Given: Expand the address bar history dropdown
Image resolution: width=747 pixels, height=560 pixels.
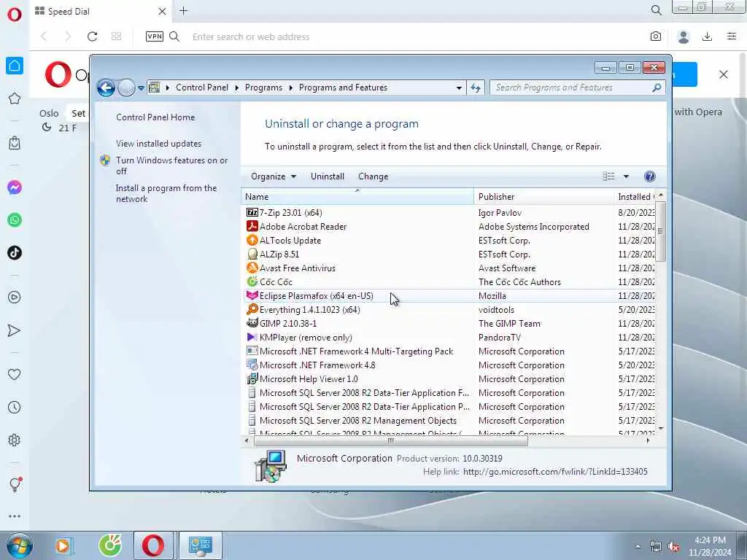Looking at the screenshot, I should 459,87.
